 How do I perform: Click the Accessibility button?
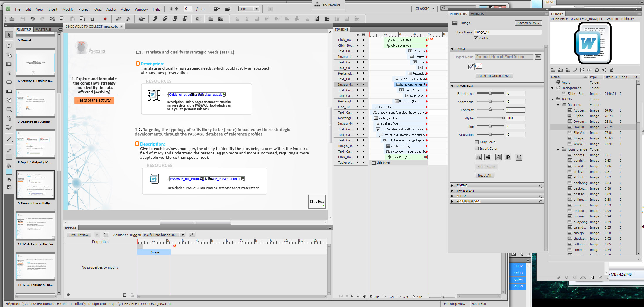tap(528, 23)
